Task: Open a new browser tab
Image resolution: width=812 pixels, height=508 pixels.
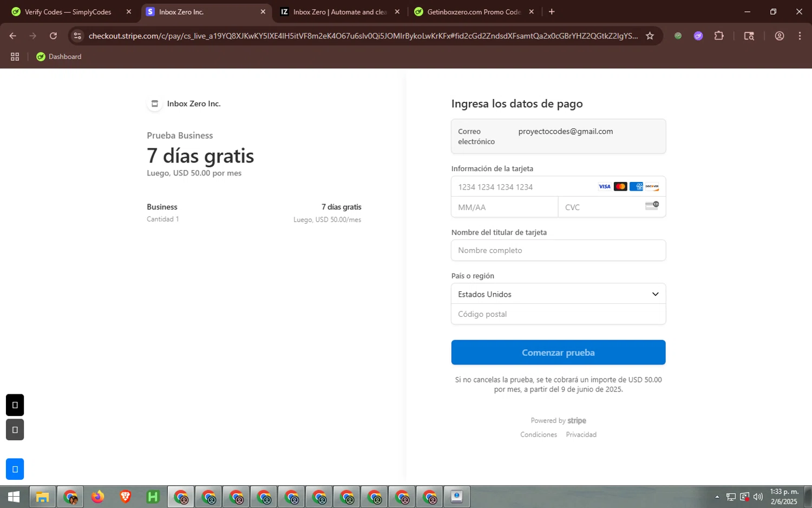Action: point(552,11)
